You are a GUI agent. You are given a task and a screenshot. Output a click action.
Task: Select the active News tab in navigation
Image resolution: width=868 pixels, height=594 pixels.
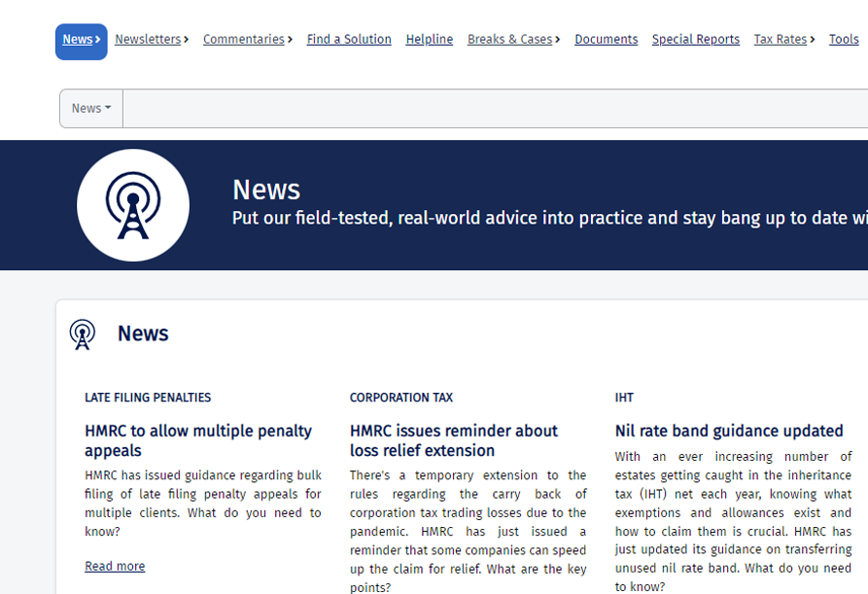coord(82,41)
